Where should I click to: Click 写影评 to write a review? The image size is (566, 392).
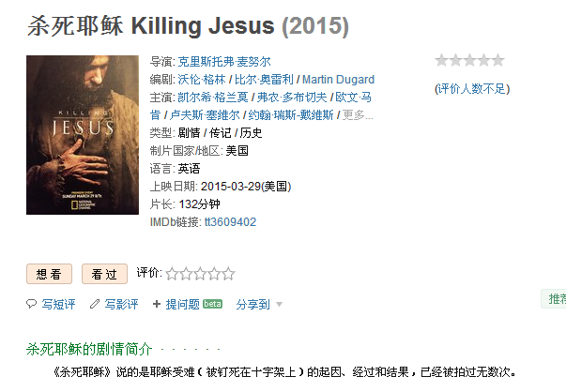pos(121,305)
